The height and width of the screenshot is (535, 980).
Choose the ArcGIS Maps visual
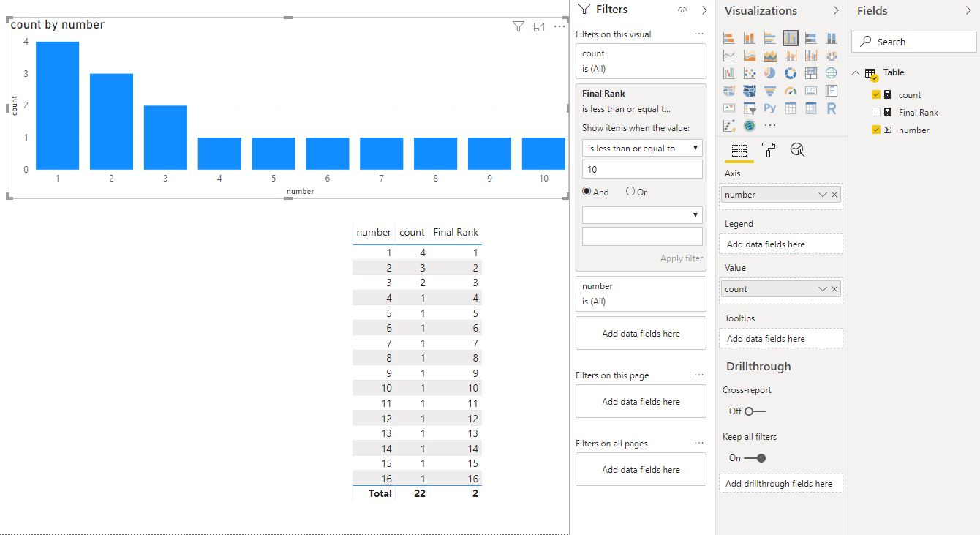click(750, 126)
